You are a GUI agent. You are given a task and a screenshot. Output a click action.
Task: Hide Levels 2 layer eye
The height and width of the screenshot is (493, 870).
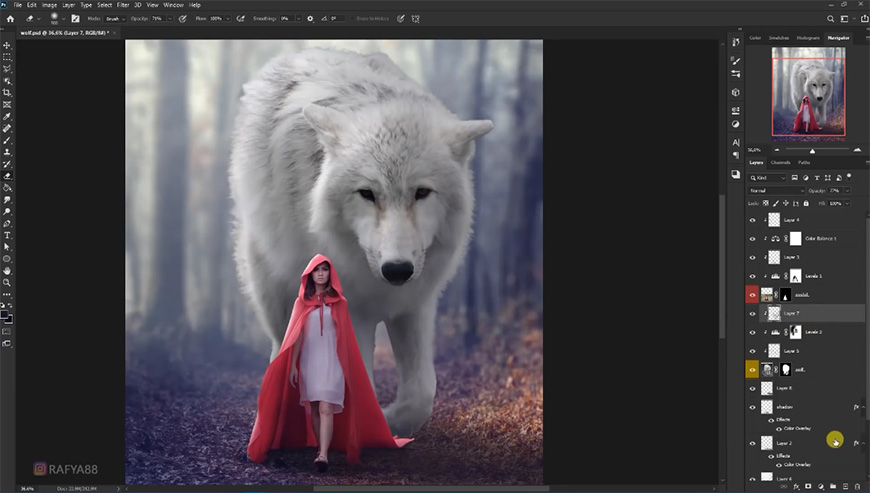[x=752, y=332]
